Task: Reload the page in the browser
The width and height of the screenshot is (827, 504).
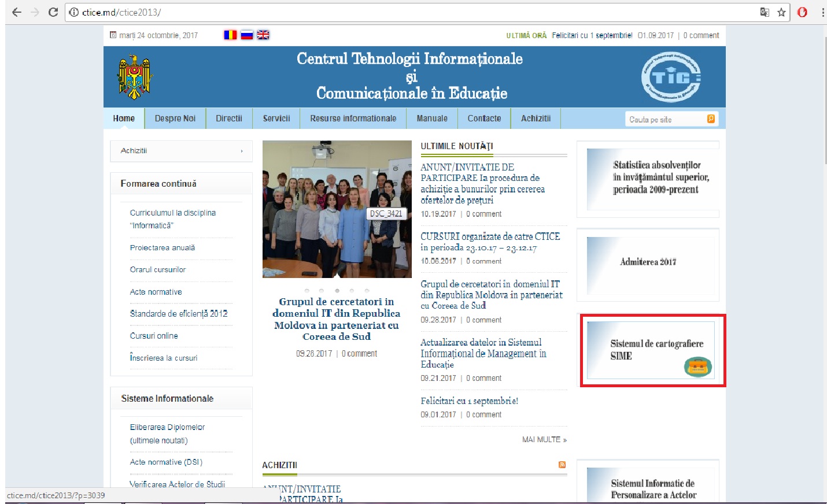Action: [53, 12]
